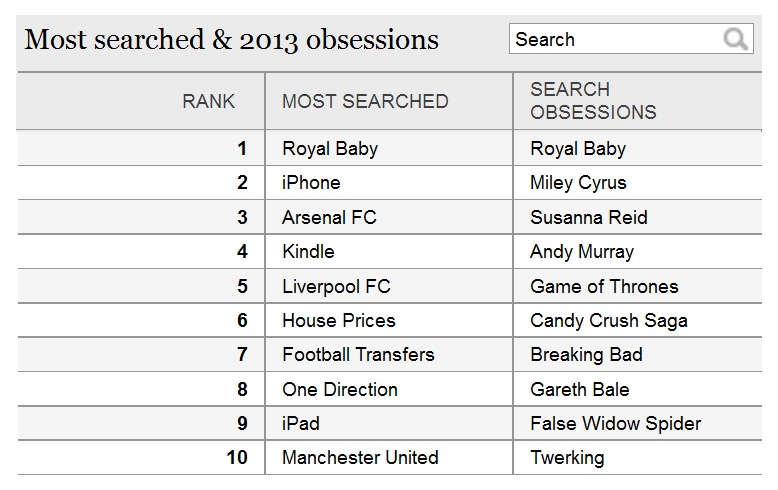Sort by the RANK column header
The width and height of the screenshot is (778, 490).
pyautogui.click(x=208, y=102)
